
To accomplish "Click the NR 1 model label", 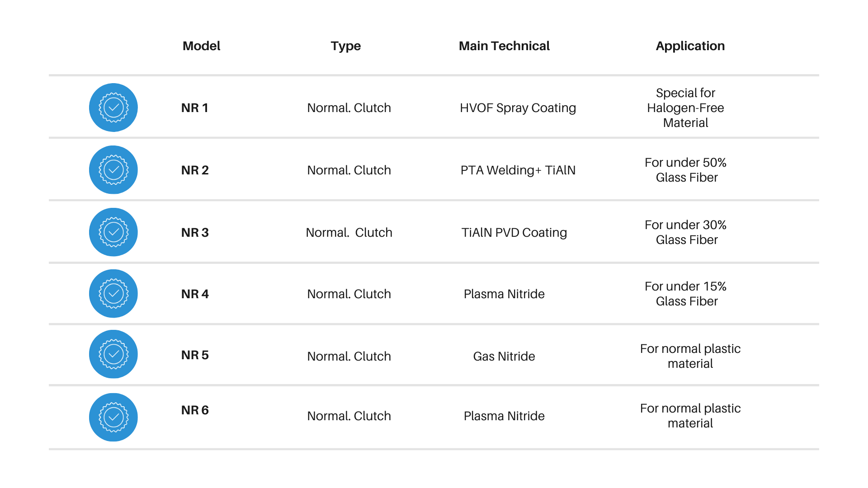I will (195, 108).
